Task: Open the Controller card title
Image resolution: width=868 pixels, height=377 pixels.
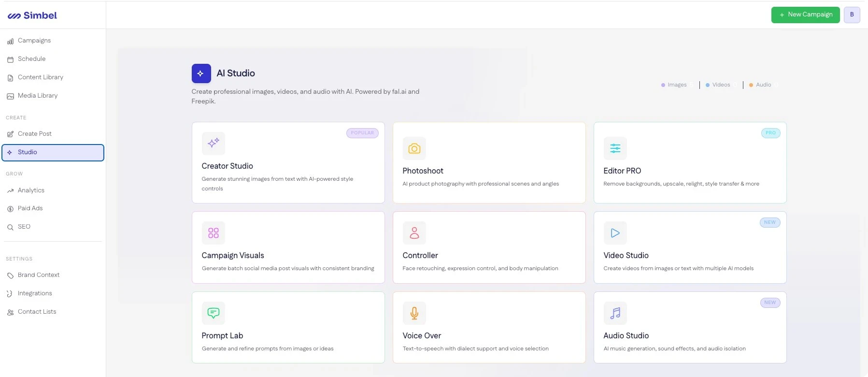Action: click(x=420, y=255)
